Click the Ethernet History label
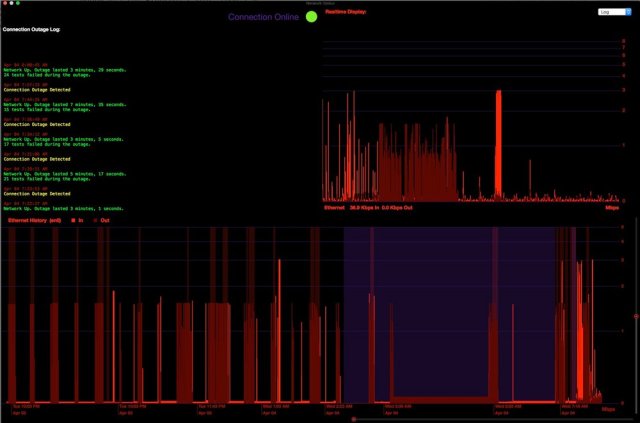 click(34, 219)
